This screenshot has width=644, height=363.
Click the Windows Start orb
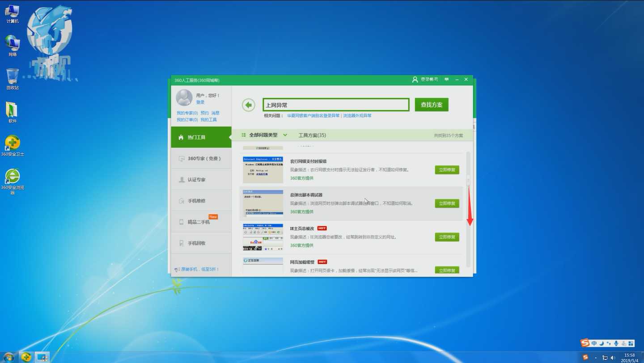(x=8, y=357)
